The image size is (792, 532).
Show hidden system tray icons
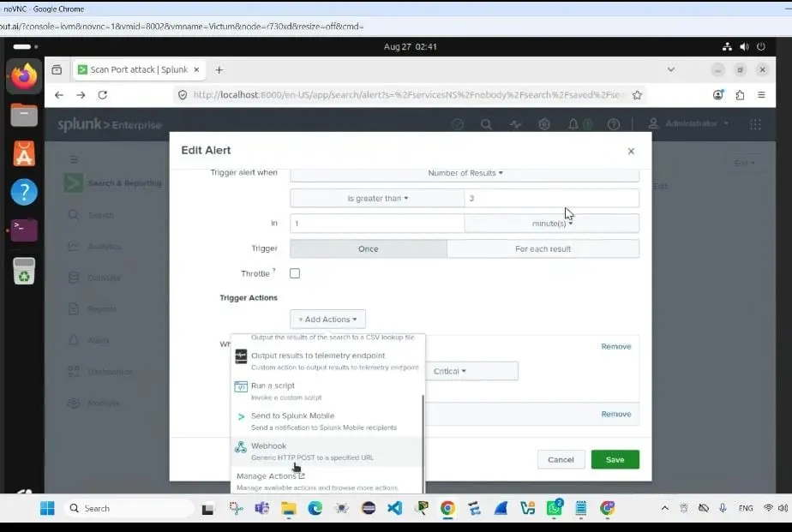click(665, 508)
